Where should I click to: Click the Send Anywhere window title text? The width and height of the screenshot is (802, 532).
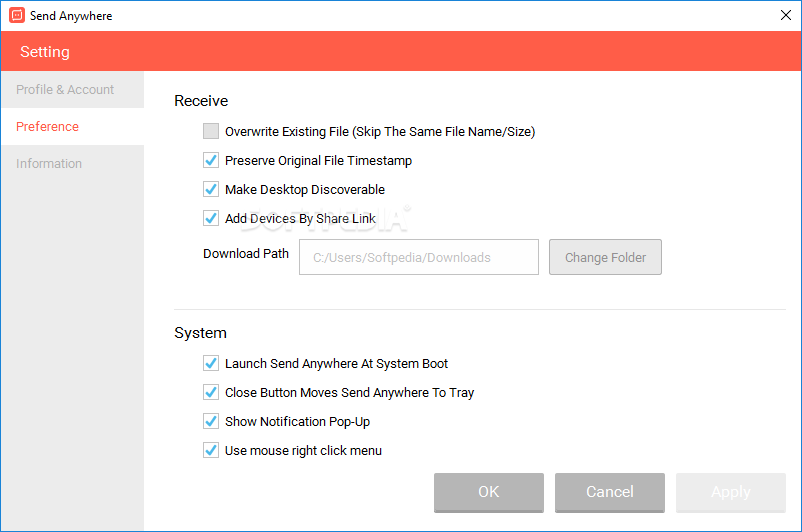pyautogui.click(x=71, y=16)
